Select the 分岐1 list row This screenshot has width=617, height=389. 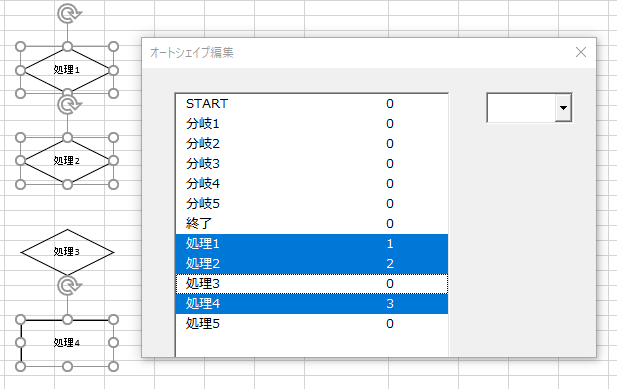point(312,124)
